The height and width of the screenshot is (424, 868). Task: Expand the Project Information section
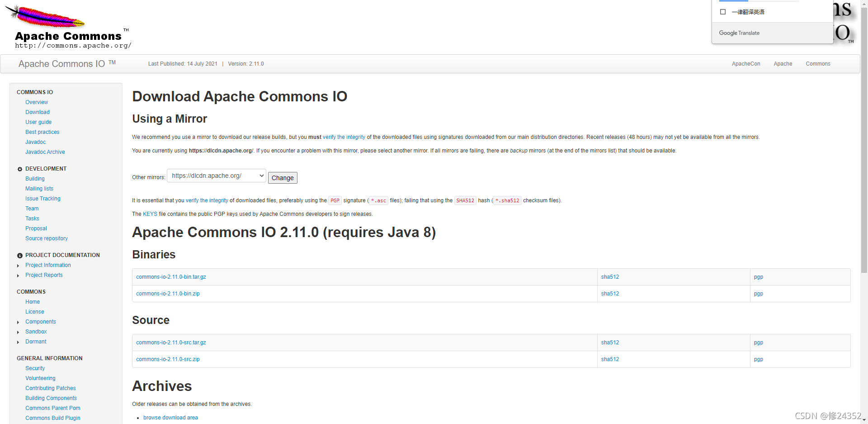pos(18,265)
